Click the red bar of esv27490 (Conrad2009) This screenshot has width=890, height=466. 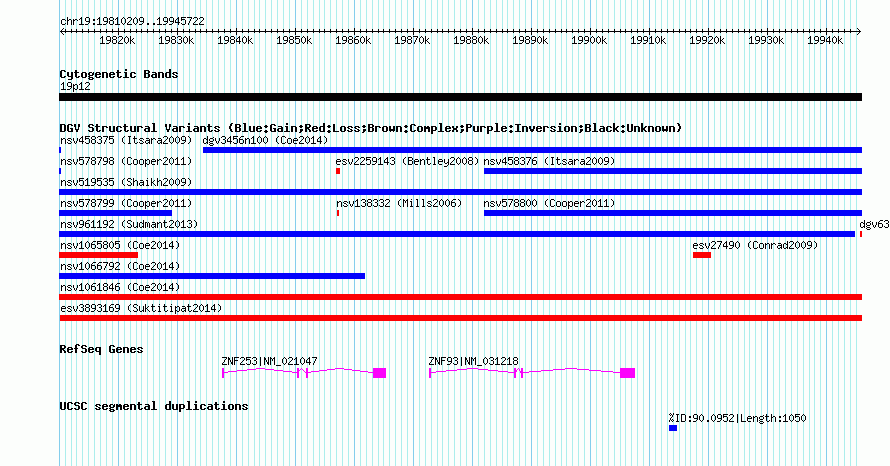(702, 255)
